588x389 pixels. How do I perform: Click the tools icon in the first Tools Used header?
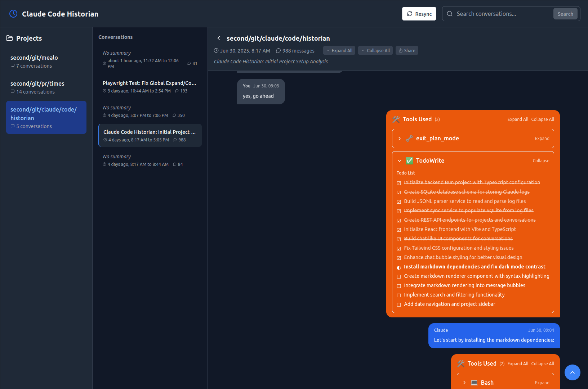point(396,119)
